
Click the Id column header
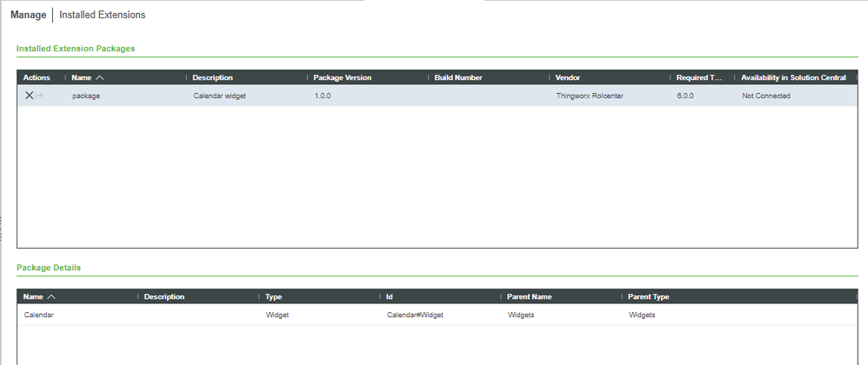(389, 296)
